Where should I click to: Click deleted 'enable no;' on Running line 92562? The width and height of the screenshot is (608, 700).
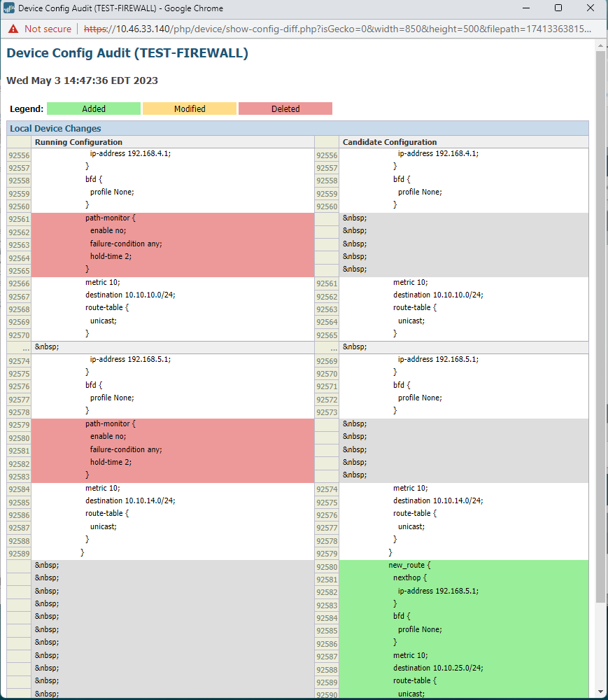108,230
